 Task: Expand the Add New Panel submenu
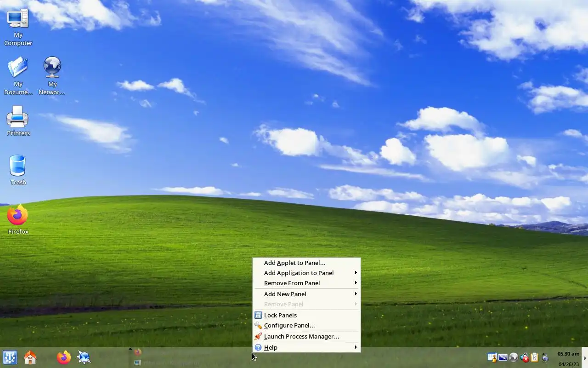tap(306, 294)
